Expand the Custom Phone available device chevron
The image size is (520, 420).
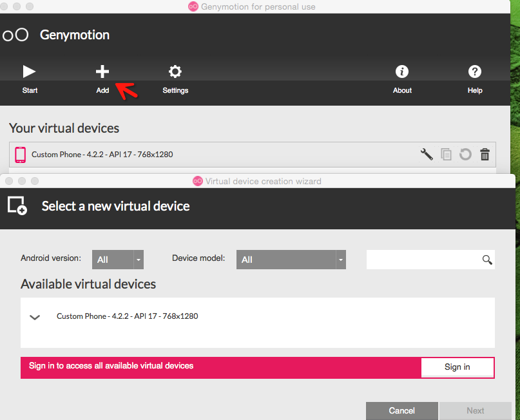[35, 317]
